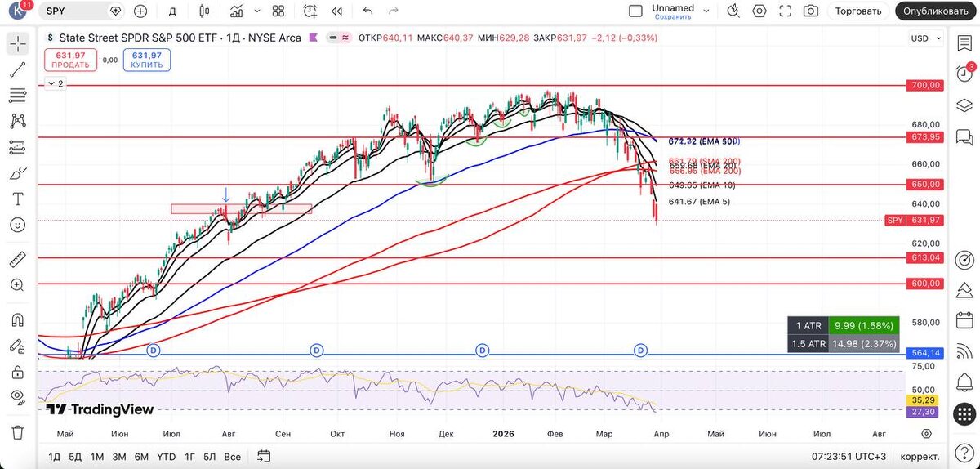Select the text annotation tool
Screen dimensions: 980x469
17,199
